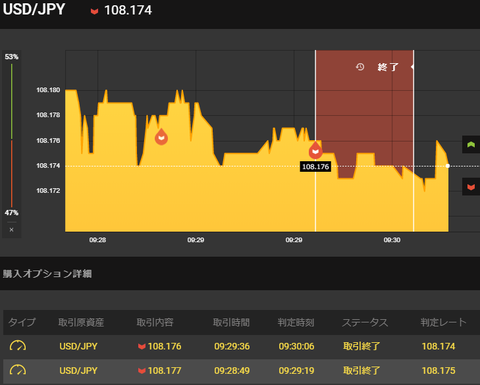The width and height of the screenshot is (480, 385).
Task: Click the down arrow next to 108.177 entry
Action: 142,371
